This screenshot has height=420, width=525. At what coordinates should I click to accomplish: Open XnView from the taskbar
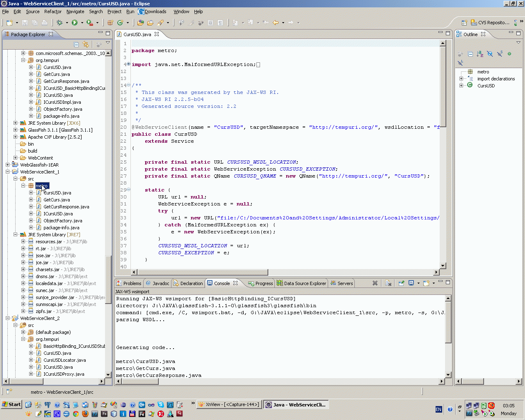click(x=229, y=404)
